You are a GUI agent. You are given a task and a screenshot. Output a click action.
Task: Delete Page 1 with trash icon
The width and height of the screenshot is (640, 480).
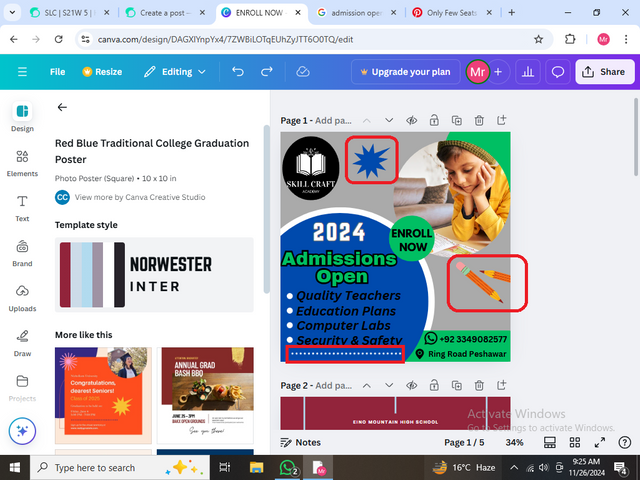tap(479, 120)
